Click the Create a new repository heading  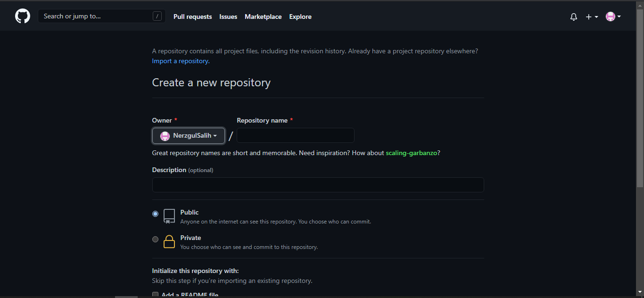[x=211, y=83]
